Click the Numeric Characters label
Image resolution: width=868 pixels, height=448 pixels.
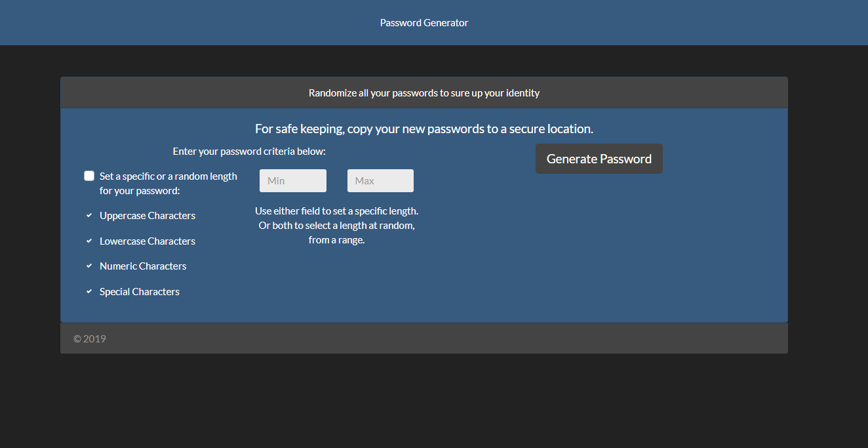click(143, 266)
